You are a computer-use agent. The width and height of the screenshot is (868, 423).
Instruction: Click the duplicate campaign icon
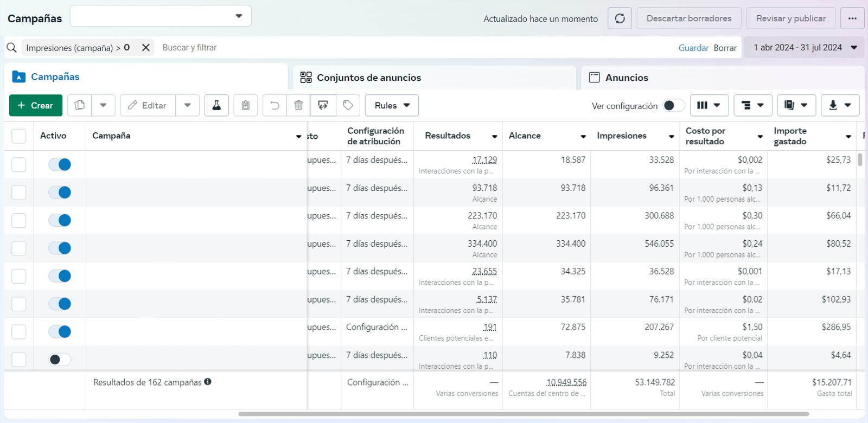click(80, 105)
